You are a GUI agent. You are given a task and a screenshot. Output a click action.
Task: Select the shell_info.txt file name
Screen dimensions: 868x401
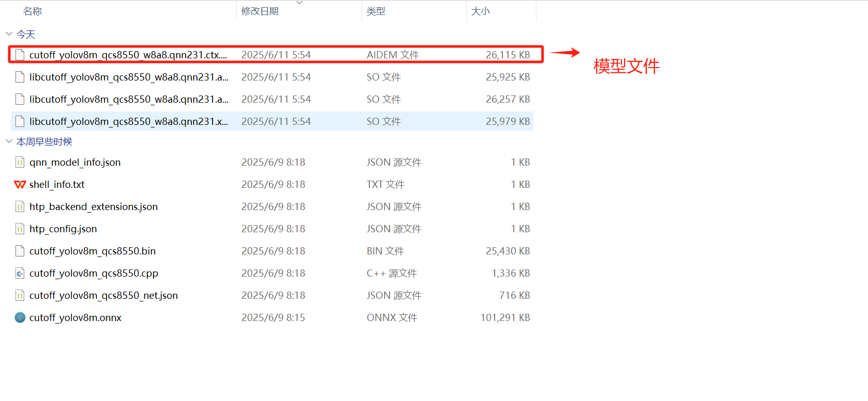click(57, 184)
